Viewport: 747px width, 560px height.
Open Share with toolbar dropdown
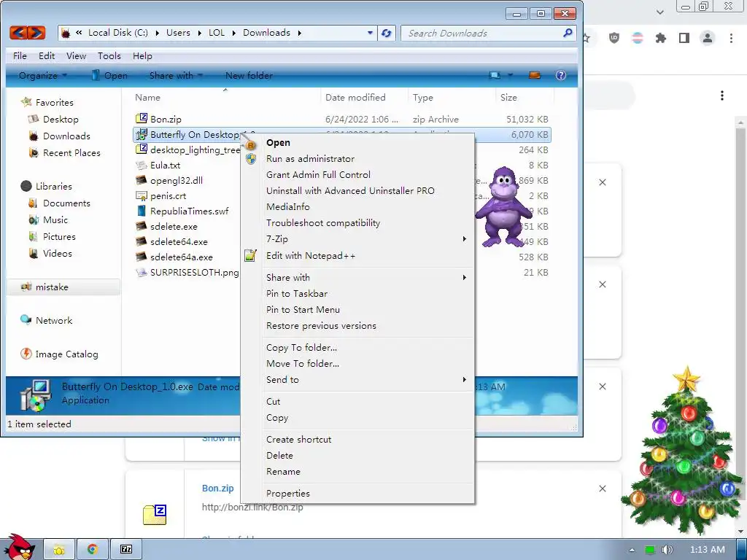click(176, 75)
